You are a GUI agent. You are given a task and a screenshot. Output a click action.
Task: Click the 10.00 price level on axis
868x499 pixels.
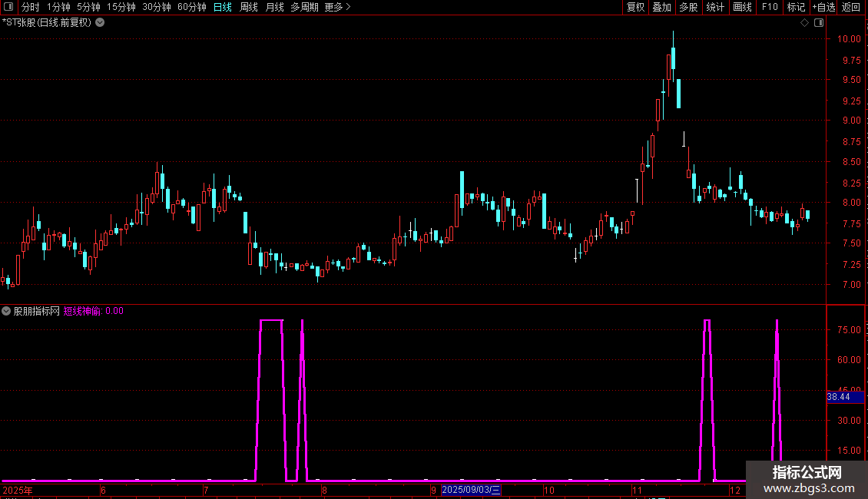(x=849, y=39)
